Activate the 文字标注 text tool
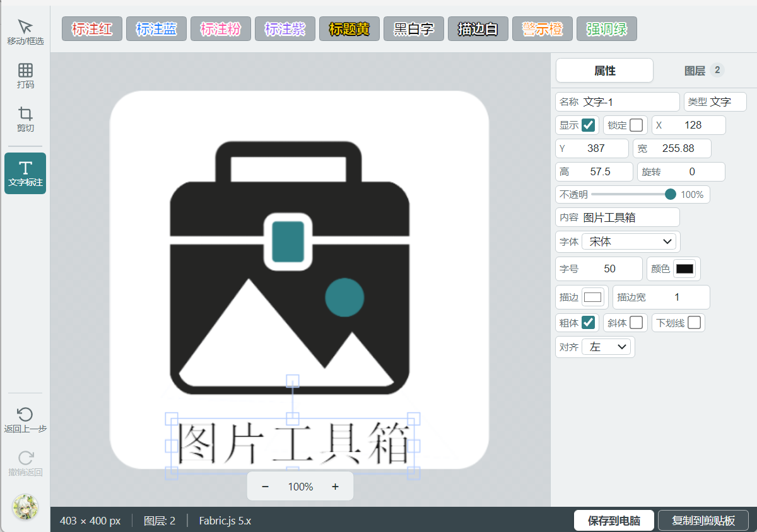This screenshot has height=532, width=757. click(x=25, y=173)
